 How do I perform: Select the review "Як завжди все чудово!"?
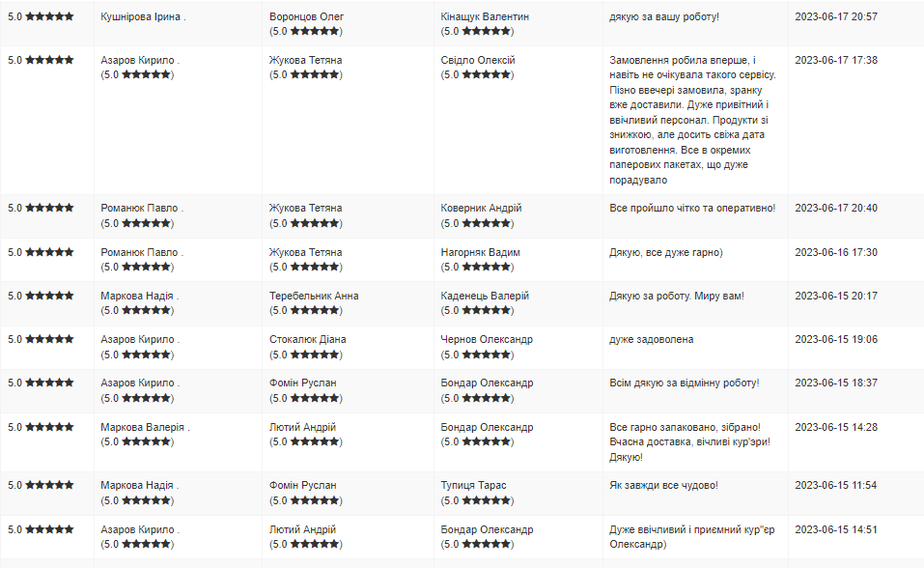pos(663,485)
